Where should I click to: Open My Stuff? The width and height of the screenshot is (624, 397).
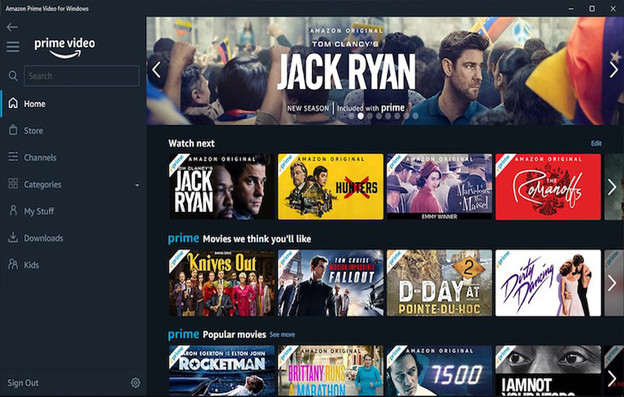click(39, 211)
